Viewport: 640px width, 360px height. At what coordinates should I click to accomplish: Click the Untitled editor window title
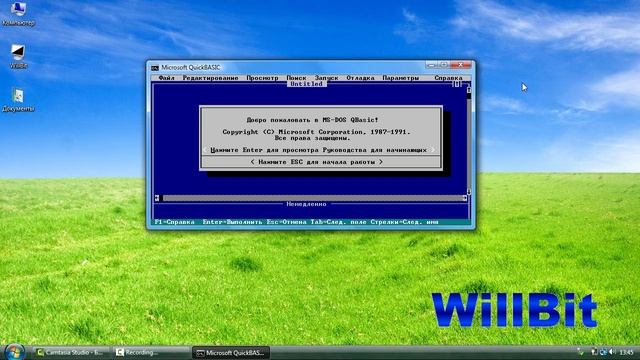(x=306, y=84)
